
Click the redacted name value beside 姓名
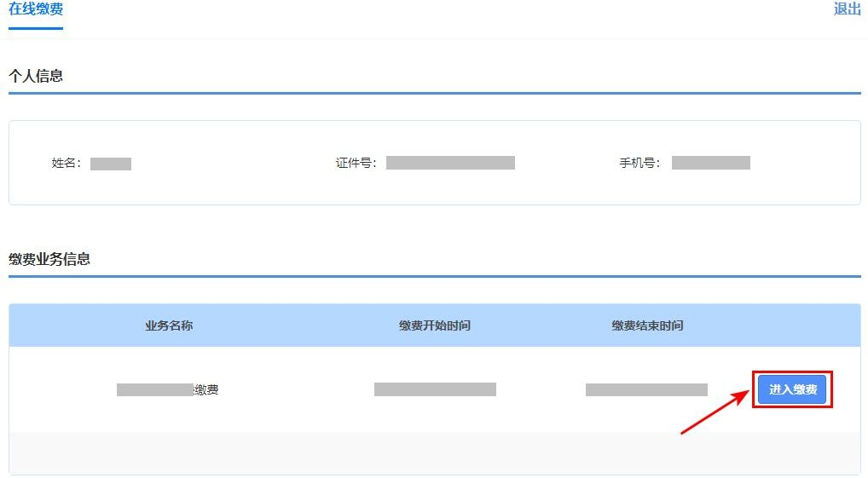click(x=111, y=164)
